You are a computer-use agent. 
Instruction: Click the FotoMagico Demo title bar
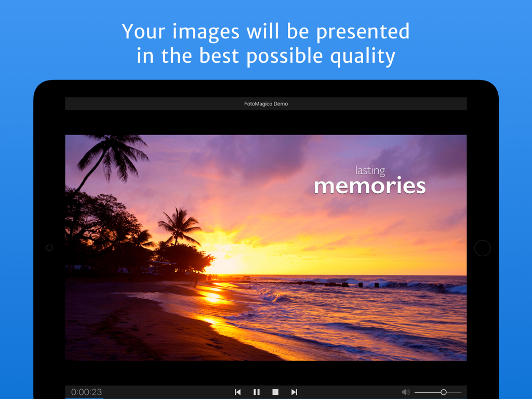click(266, 103)
